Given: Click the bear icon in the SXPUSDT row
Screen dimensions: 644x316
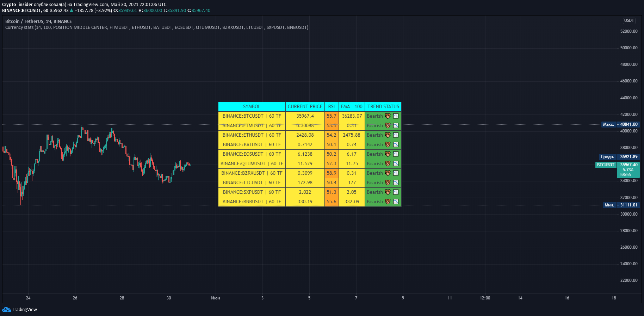Looking at the screenshot, I should (388, 192).
